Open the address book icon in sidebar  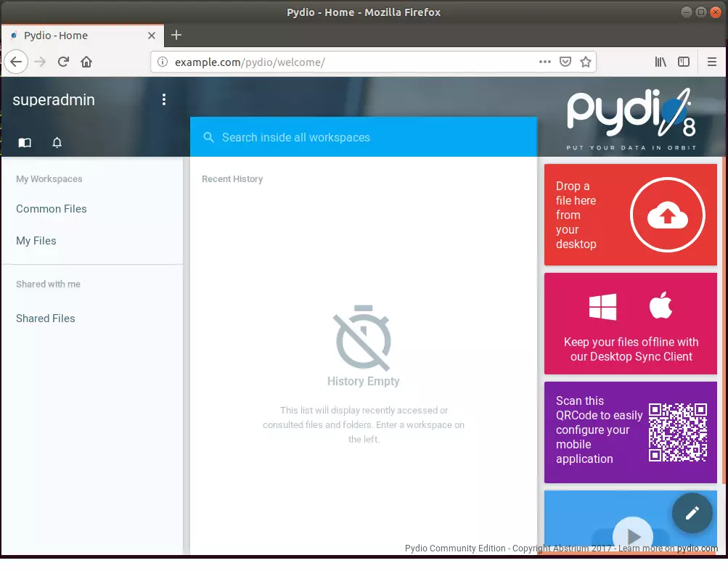pos(25,142)
